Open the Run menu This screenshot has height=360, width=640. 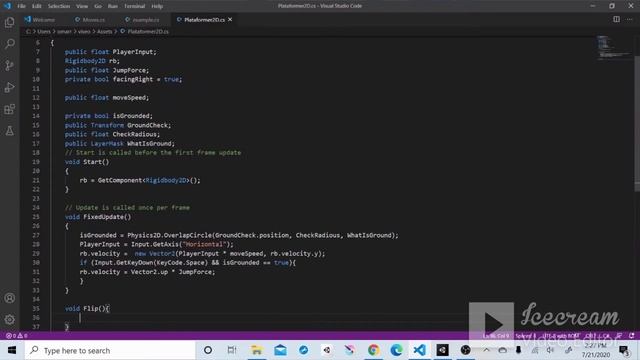113,6
